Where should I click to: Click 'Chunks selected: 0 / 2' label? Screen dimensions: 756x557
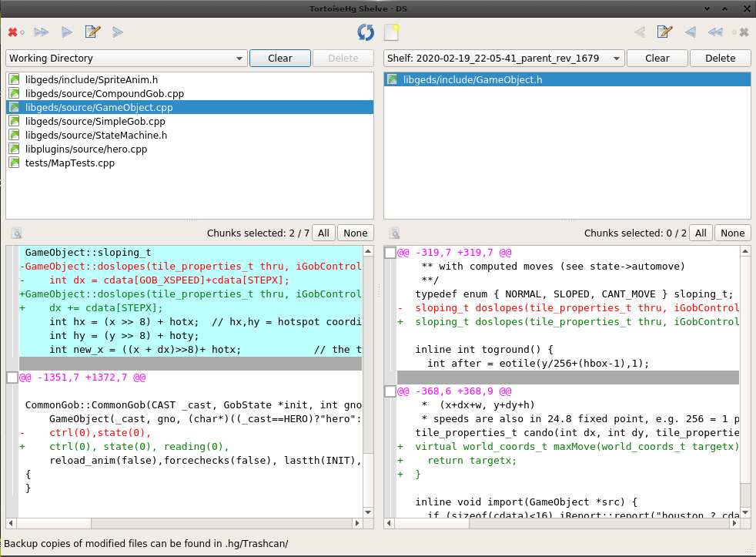[x=635, y=233]
